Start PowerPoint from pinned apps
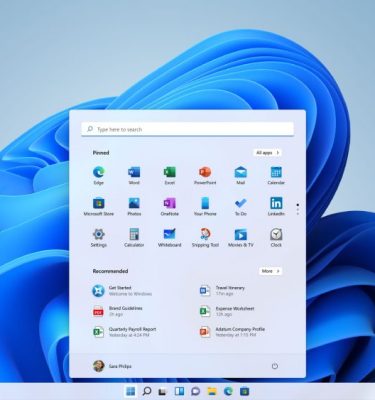The image size is (375, 400). pos(205,176)
